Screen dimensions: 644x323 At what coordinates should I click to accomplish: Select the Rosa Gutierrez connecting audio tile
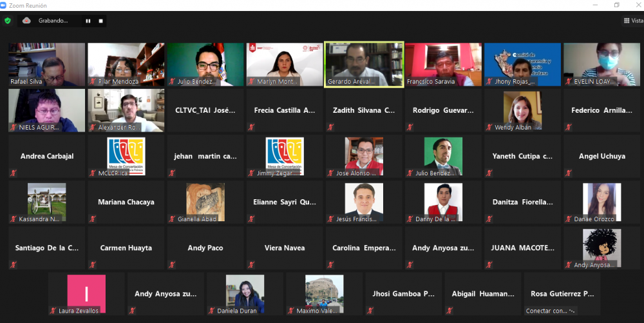tap(562, 294)
